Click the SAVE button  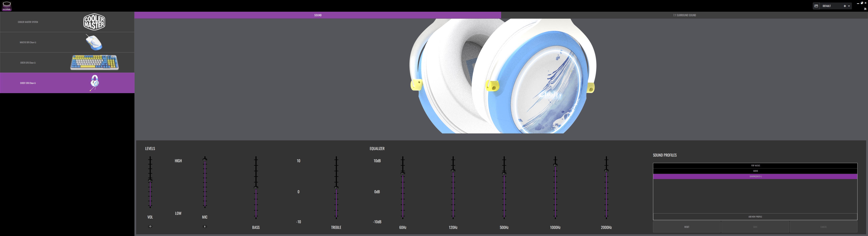click(x=755, y=227)
